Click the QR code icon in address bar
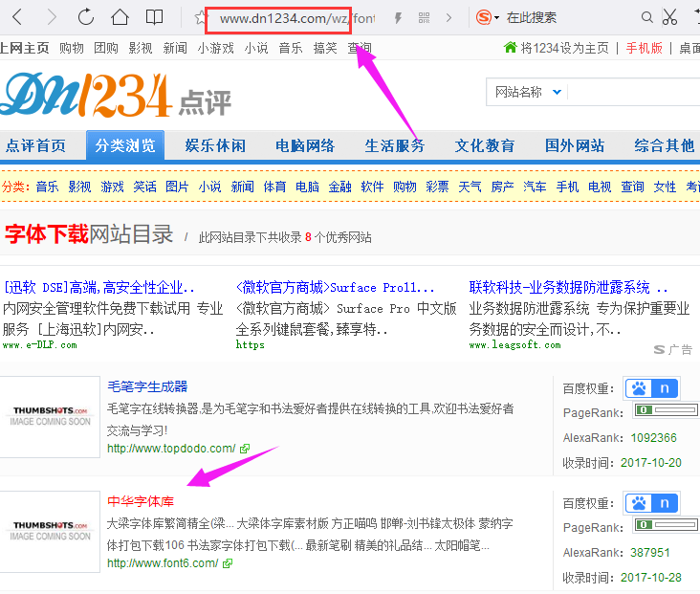Screen dimensions: 700x594 click(x=424, y=18)
